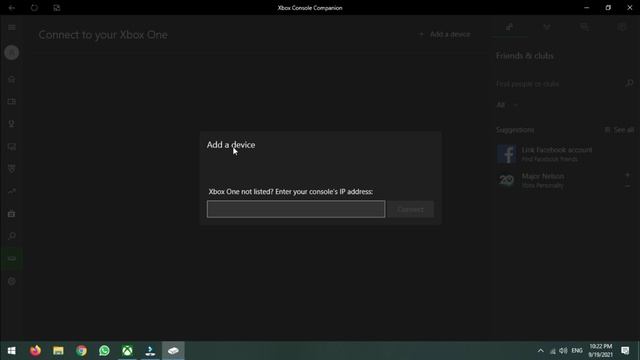Open My games in the sidebar
Image resolution: width=640 pixels, height=360 pixels.
coord(11,102)
